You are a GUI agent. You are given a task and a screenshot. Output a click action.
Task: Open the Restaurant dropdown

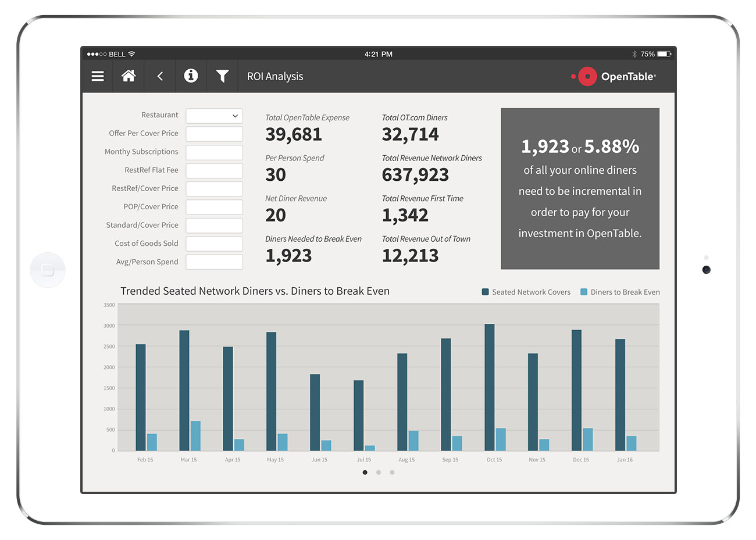tap(214, 116)
